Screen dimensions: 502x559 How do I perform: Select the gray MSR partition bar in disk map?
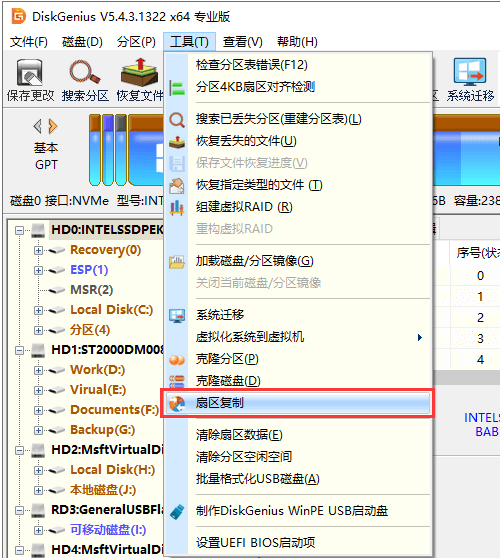point(121,150)
